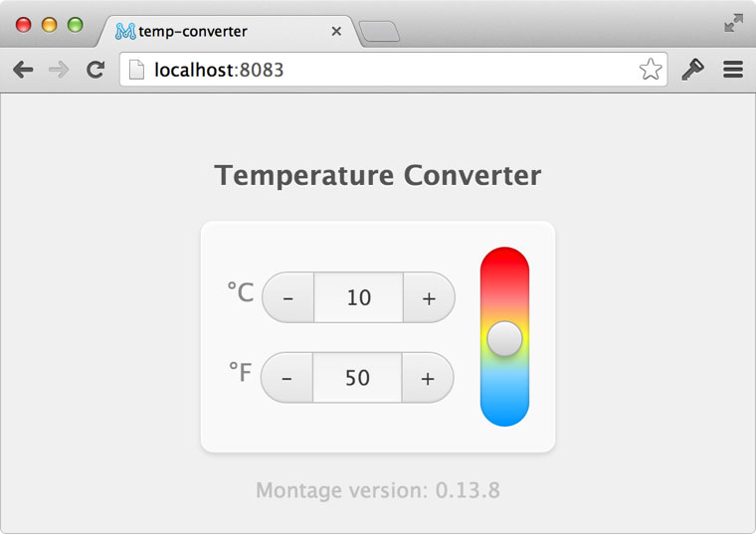Toggle fullscreen with the expand arrows icon

(733, 23)
